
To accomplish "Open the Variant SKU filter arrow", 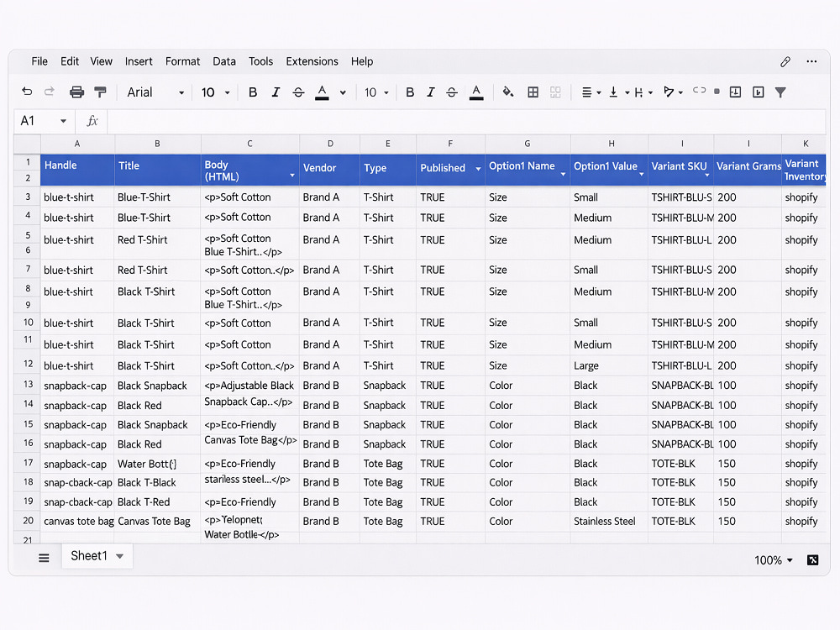I will [706, 176].
